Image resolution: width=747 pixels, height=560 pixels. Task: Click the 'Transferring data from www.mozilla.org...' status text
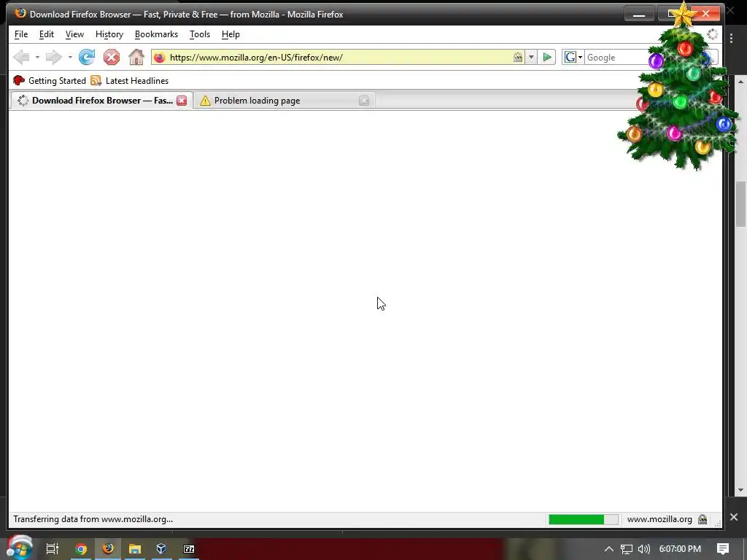tap(93, 519)
